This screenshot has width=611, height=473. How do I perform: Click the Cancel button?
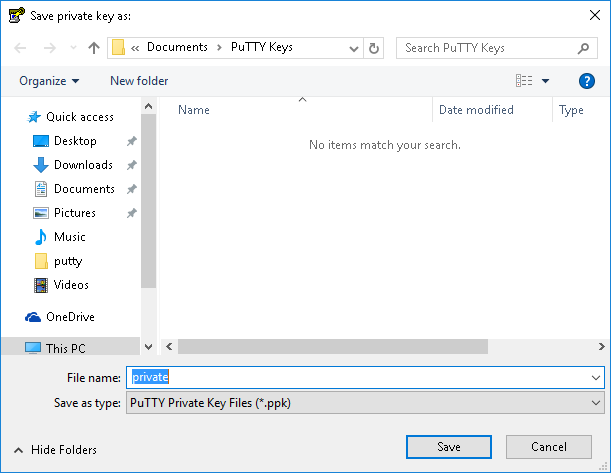click(549, 447)
